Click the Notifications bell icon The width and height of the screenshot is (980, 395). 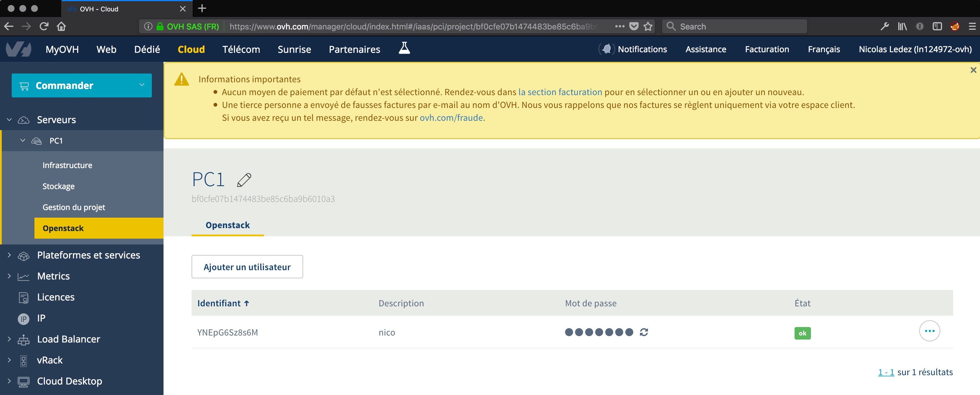tap(607, 49)
